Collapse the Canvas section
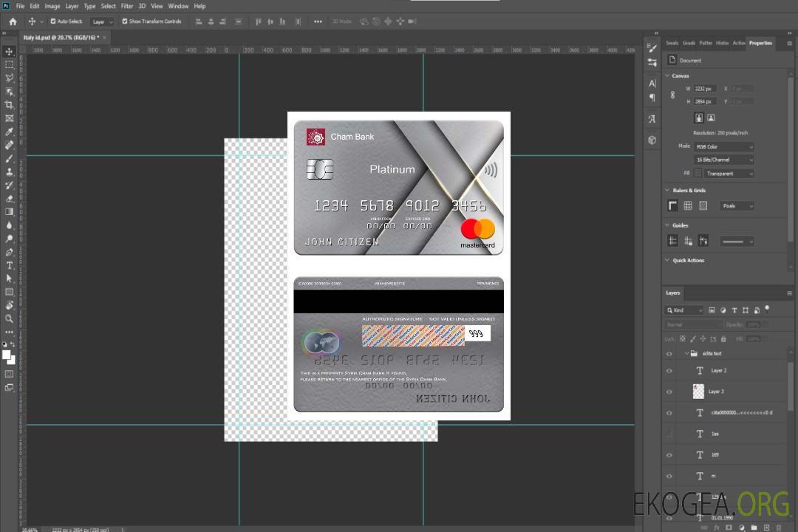Screen dimensions: 798x532 (668, 75)
